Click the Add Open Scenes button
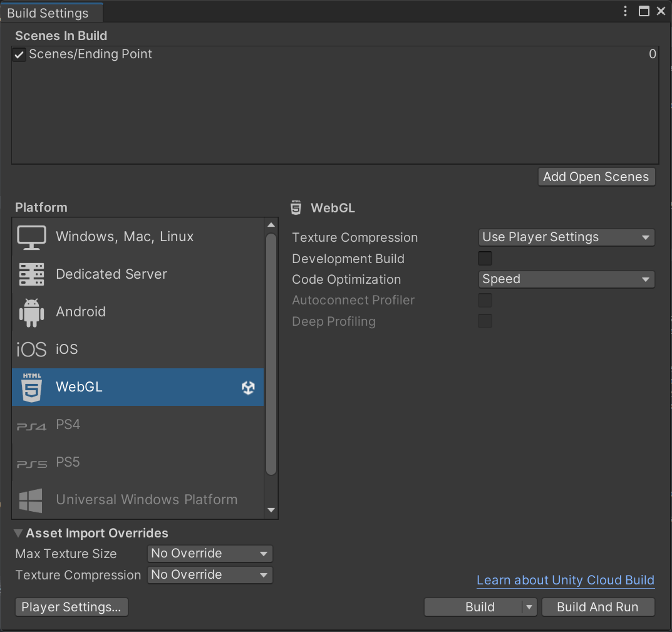Viewport: 672px width, 632px height. (x=597, y=177)
